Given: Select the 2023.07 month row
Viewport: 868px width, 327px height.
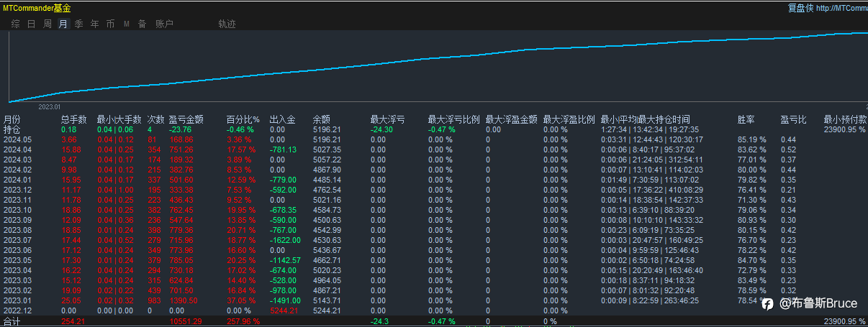Looking at the screenshot, I should pyautogui.click(x=434, y=240).
